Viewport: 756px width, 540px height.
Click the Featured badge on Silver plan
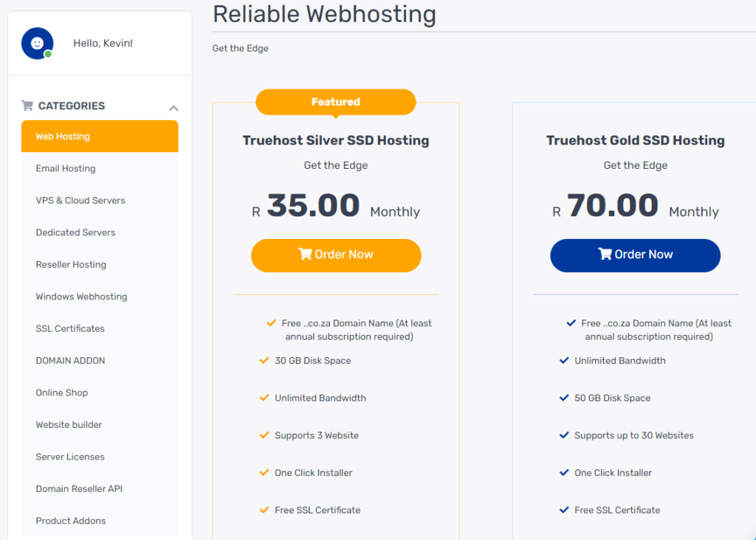pos(336,102)
